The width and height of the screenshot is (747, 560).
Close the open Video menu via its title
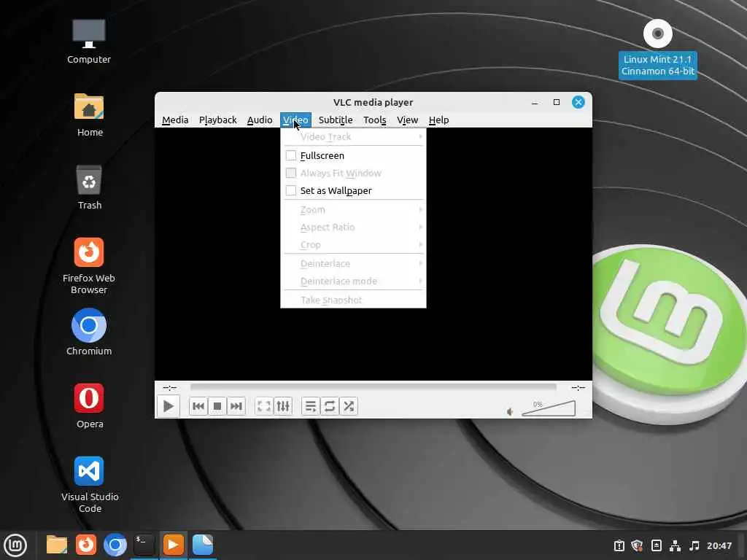click(x=295, y=120)
